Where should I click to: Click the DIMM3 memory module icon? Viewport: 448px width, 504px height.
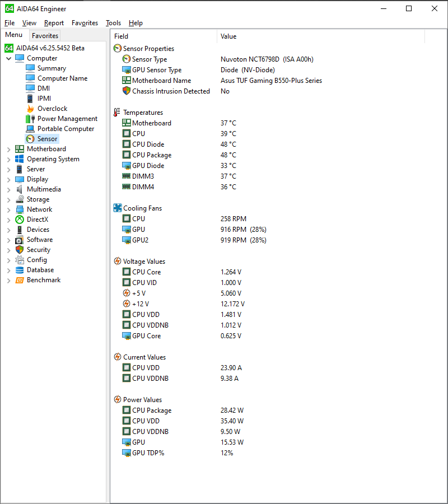[x=127, y=176]
